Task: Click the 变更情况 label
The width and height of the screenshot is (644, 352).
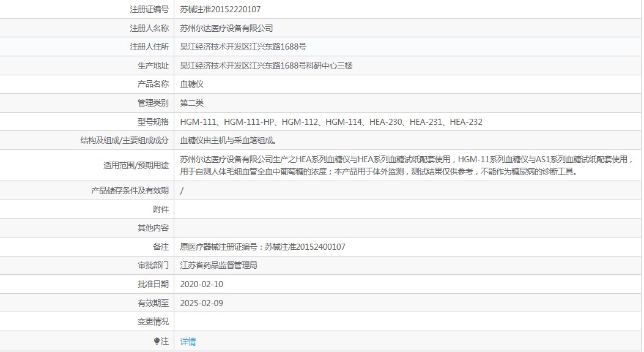Action: [x=153, y=321]
